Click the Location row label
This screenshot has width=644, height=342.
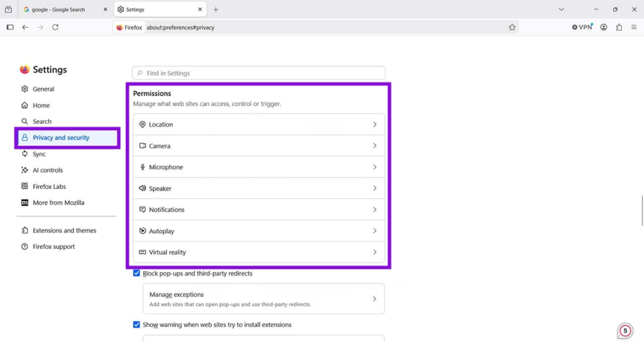click(160, 124)
